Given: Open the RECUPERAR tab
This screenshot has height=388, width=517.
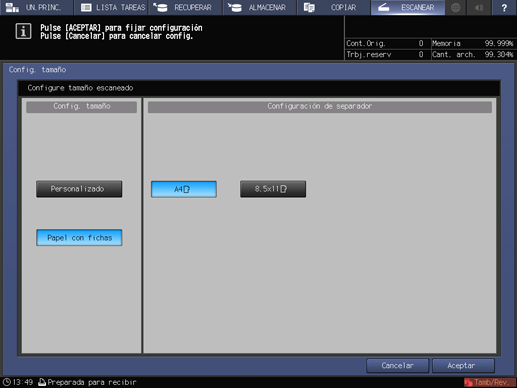Looking at the screenshot, I should pos(186,7).
